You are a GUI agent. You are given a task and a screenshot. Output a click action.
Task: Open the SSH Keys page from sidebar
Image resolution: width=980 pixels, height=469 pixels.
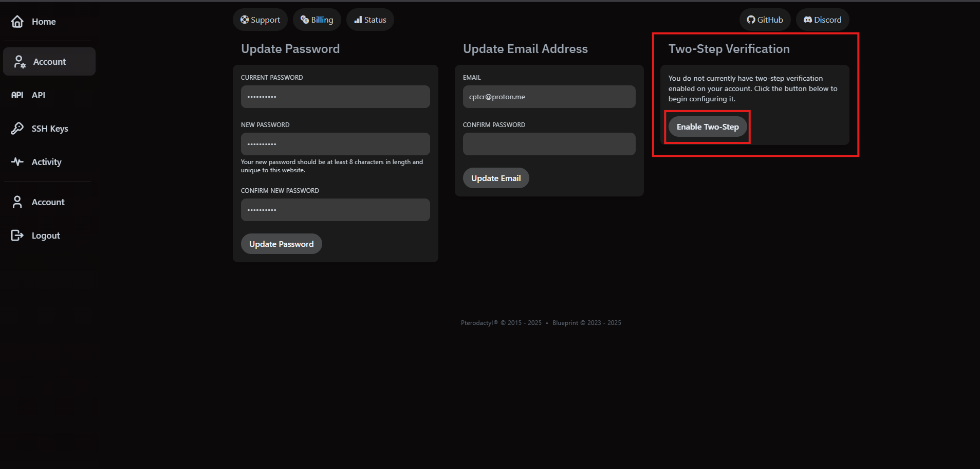tap(49, 128)
